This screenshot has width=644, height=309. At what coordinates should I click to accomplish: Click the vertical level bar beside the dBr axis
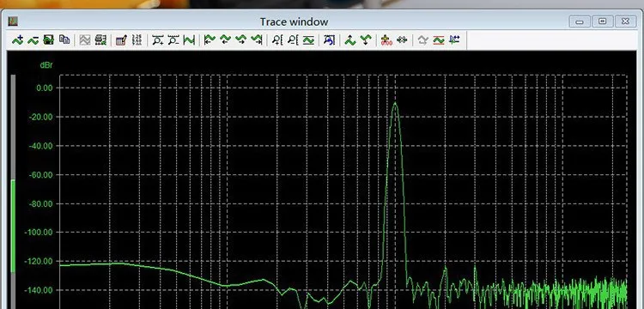(x=13, y=191)
